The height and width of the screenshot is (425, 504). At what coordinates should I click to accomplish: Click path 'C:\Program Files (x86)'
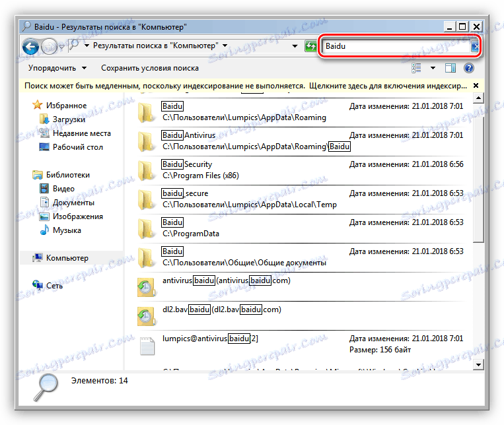201,176
